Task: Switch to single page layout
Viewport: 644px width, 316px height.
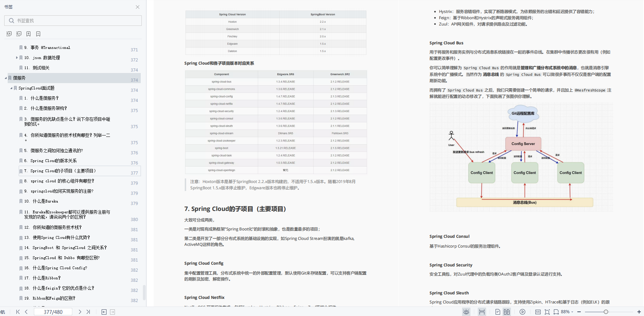Action: 498,312
